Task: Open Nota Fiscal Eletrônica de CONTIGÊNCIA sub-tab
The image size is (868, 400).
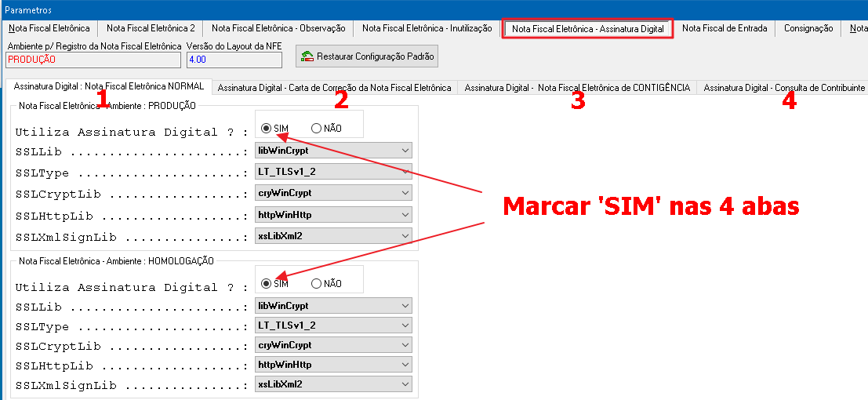Action: click(x=577, y=88)
